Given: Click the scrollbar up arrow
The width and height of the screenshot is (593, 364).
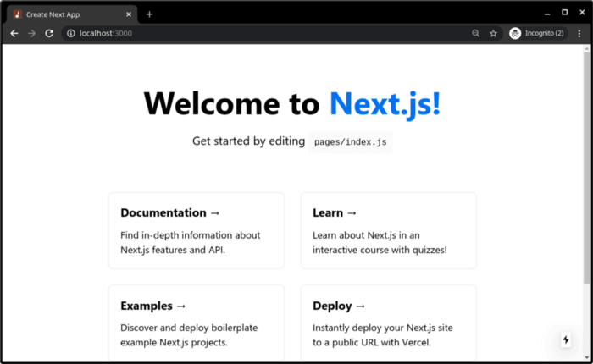Looking at the screenshot, I should pos(586,49).
